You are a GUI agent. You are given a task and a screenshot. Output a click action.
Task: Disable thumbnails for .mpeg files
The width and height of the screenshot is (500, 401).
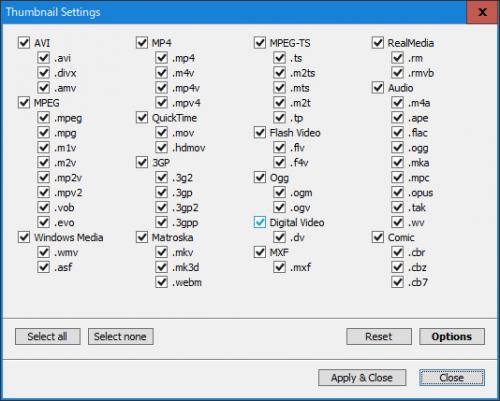pos(44,118)
